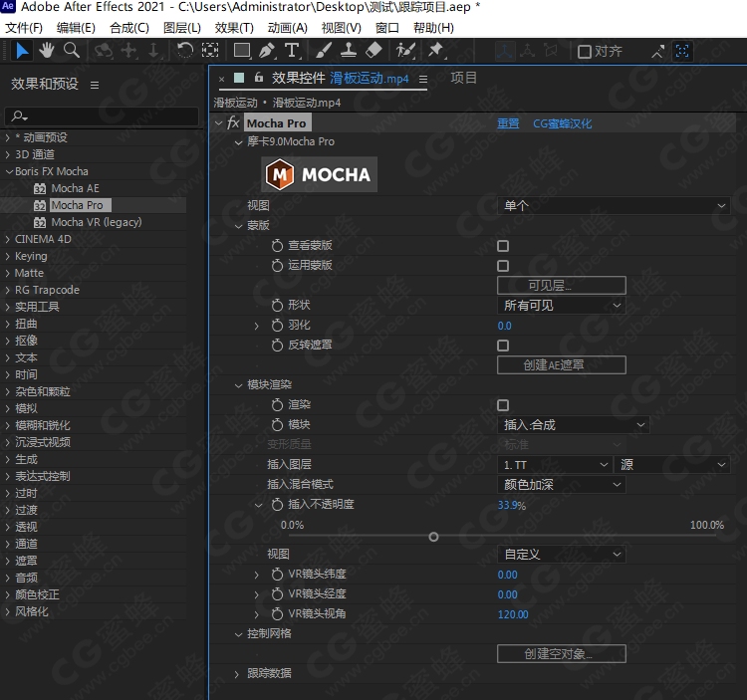
Task: Click the effects search input field
Action: point(102,116)
